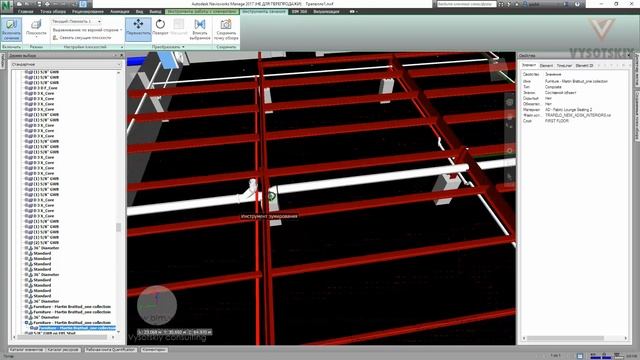Click the source file property value
The height and width of the screenshot is (360, 640).
tap(578, 116)
